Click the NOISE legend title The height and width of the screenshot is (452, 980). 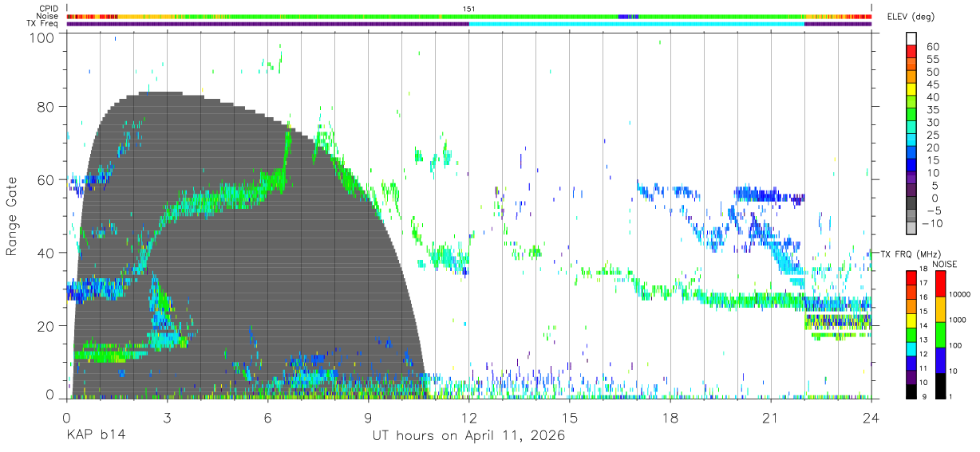[946, 264]
